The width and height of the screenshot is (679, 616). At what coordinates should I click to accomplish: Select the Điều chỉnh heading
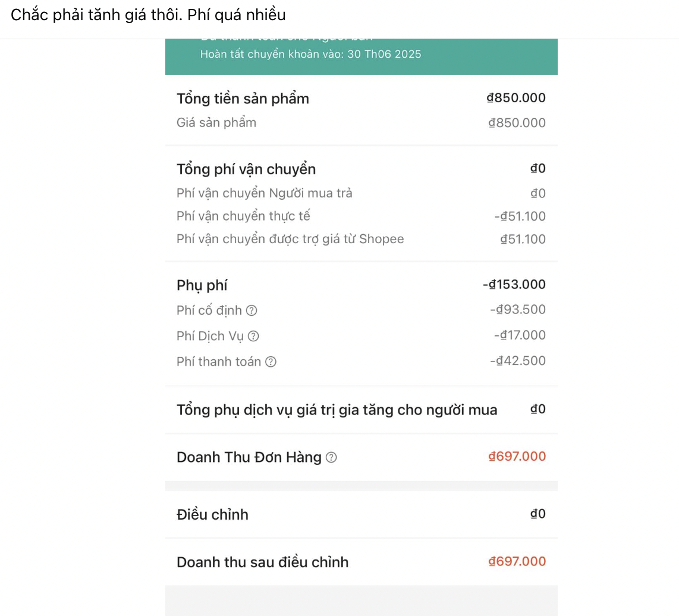(212, 514)
